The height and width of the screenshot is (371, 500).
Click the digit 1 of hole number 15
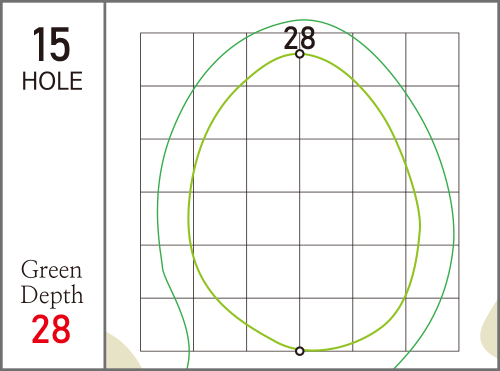coord(39,44)
